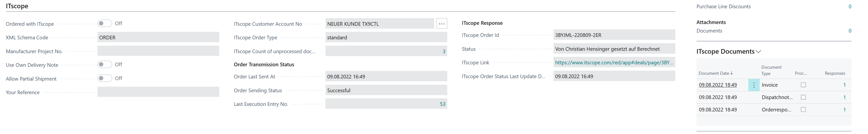The image size is (868, 134).
Task: Open Invoice document dated 09.08.2022 18:49
Action: 718,85
